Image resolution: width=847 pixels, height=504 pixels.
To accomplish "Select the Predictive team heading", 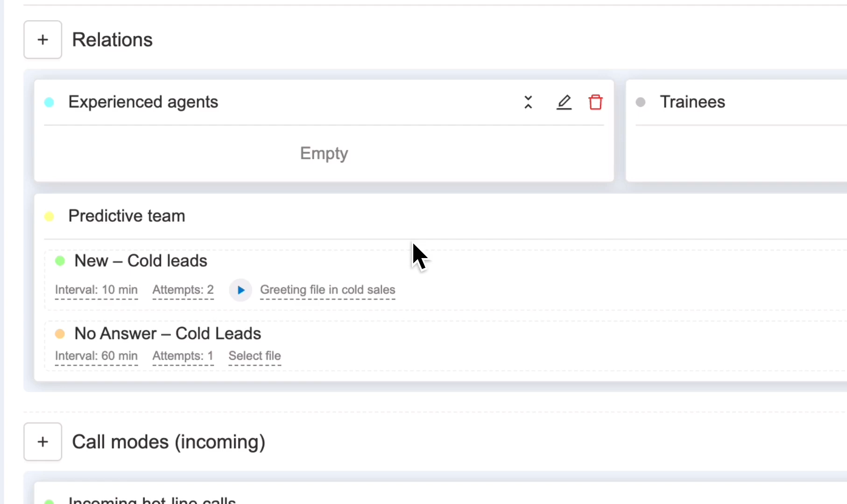I will 127,216.
